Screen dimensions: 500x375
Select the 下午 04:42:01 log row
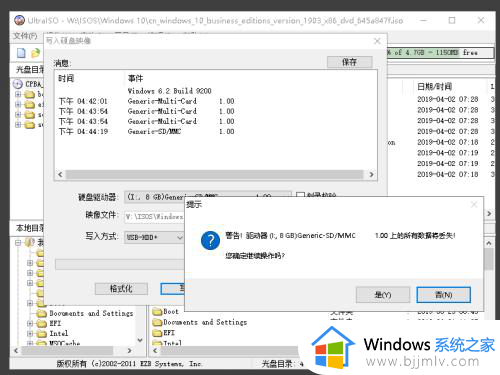coord(147,101)
